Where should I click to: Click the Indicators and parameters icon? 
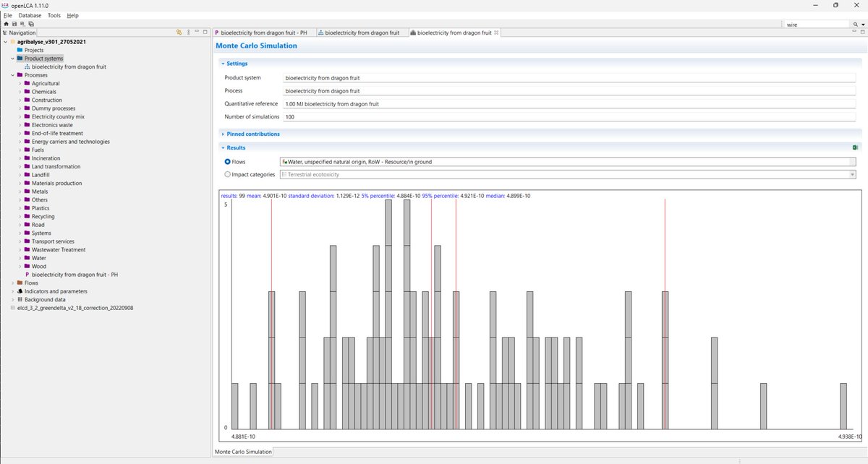(20, 291)
